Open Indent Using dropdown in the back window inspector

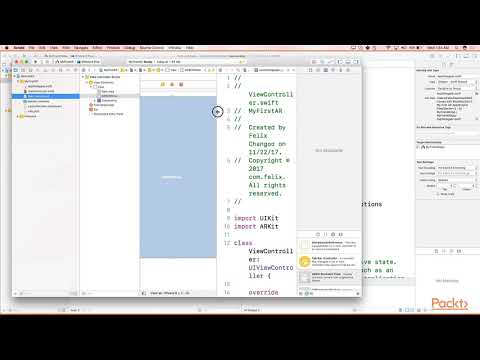coord(457,180)
